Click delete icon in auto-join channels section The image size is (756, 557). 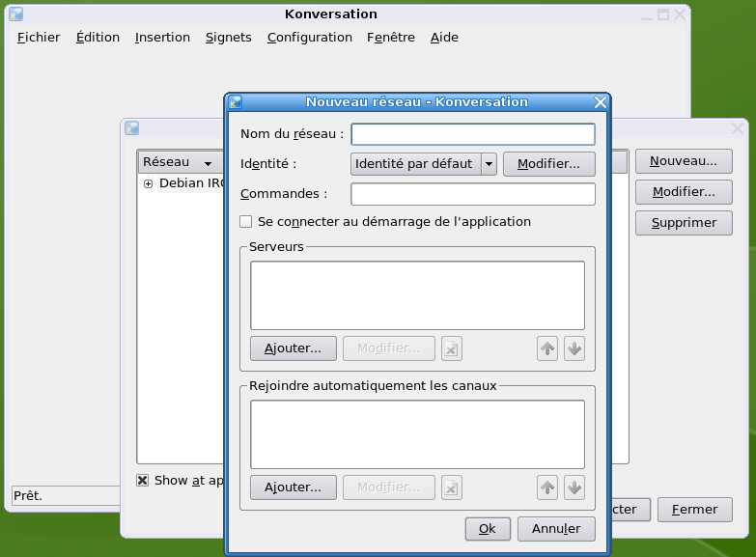[x=451, y=487]
